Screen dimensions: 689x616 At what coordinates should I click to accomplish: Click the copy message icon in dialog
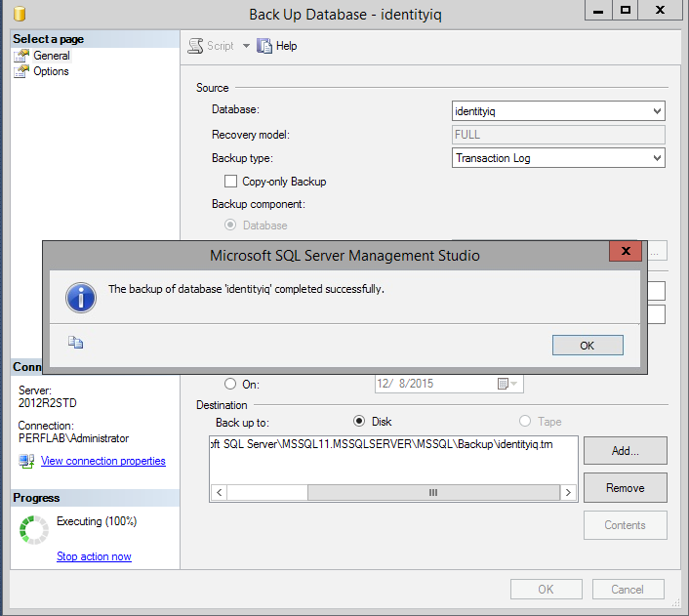coord(75,342)
